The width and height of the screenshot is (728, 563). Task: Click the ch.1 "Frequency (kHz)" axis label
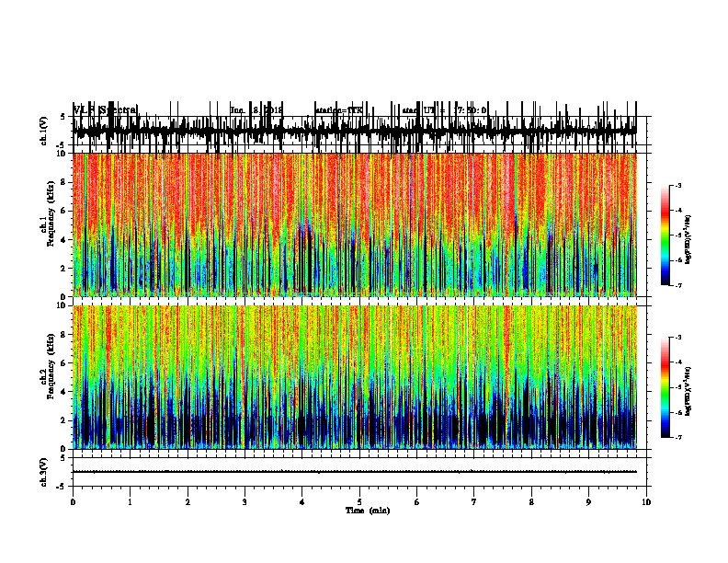tap(51, 213)
